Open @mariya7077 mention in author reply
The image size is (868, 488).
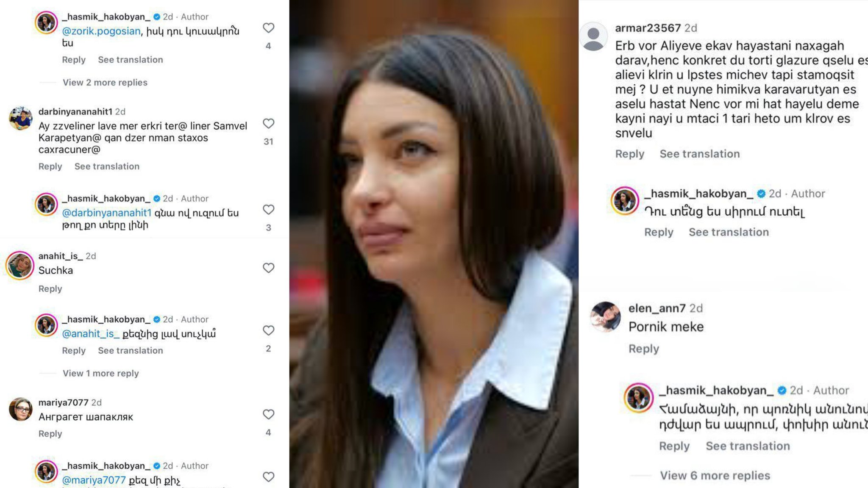pyautogui.click(x=94, y=480)
